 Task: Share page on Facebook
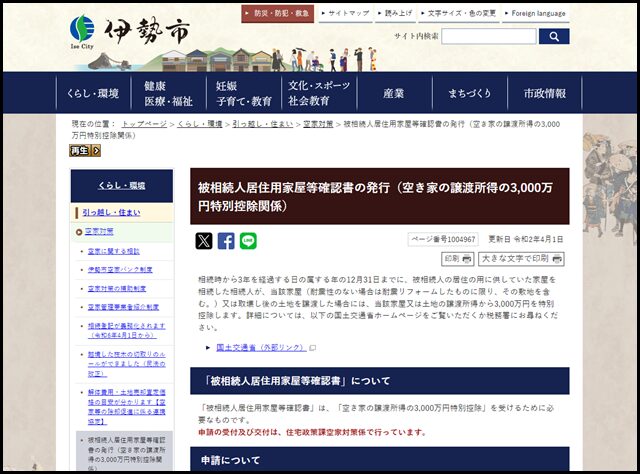pyautogui.click(x=226, y=241)
